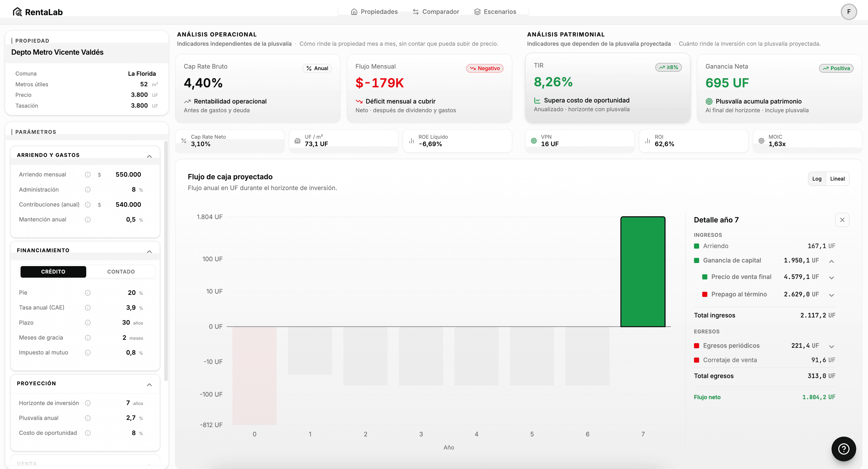
Task: Click info icon for Horizonte de inversión
Action: [88, 403]
